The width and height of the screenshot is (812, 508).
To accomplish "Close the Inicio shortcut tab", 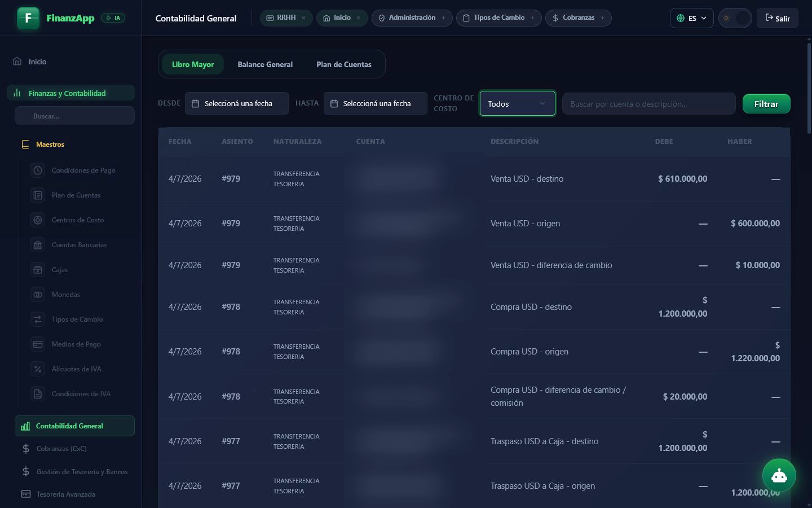I will tap(359, 18).
